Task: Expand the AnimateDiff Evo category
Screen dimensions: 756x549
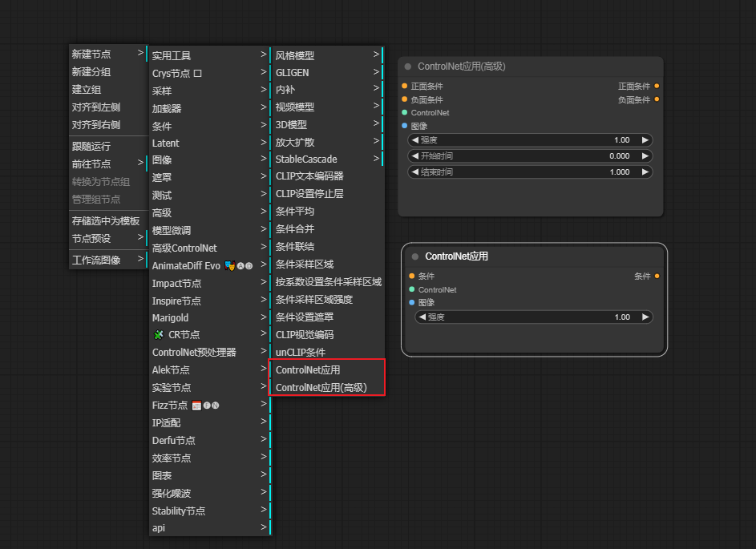Action: (x=210, y=265)
